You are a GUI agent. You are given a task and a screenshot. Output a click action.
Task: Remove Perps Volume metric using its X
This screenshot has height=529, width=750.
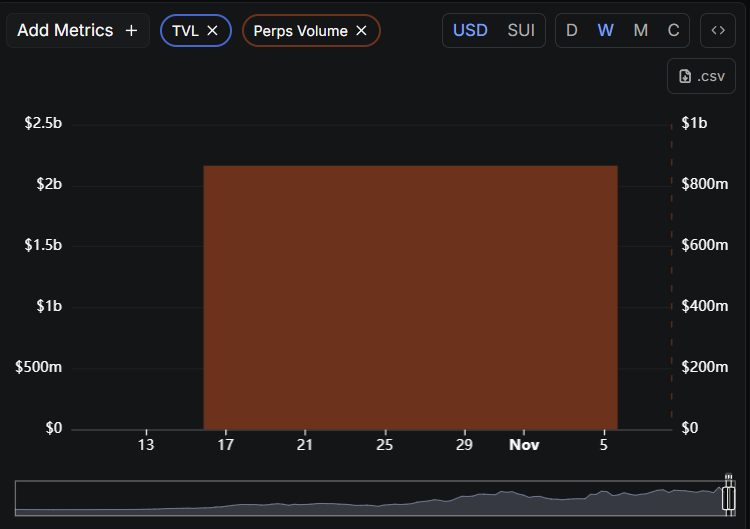(361, 31)
